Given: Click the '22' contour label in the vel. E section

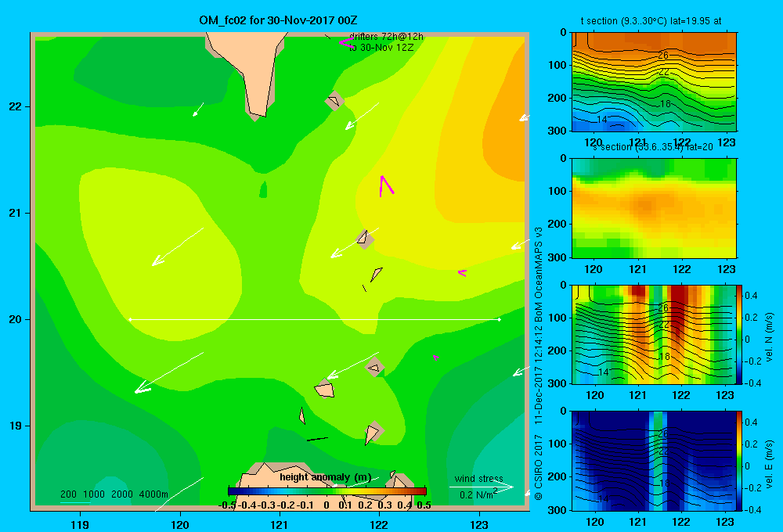Looking at the screenshot, I should click(x=663, y=451).
